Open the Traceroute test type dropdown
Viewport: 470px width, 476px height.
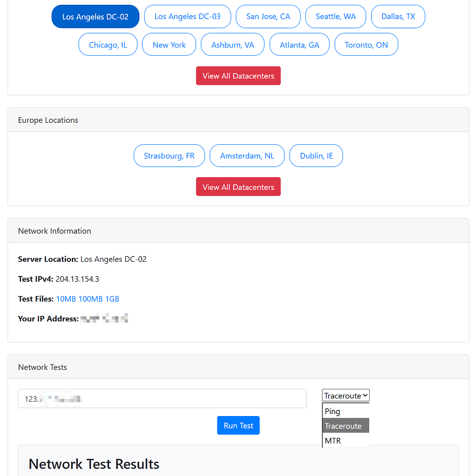pyautogui.click(x=346, y=396)
